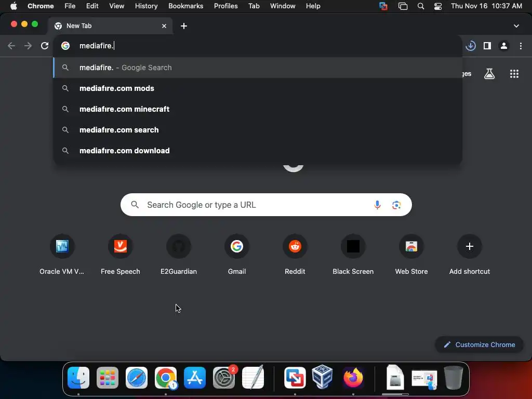The height and width of the screenshot is (399, 532).
Task: Open Launchpad from the dock
Action: 108,378
